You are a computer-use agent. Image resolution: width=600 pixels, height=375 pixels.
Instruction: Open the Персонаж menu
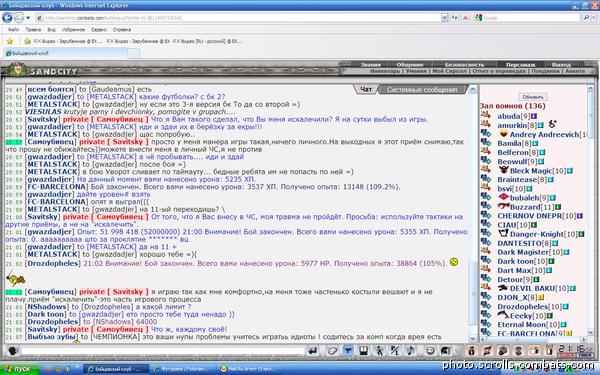pyautogui.click(x=520, y=65)
